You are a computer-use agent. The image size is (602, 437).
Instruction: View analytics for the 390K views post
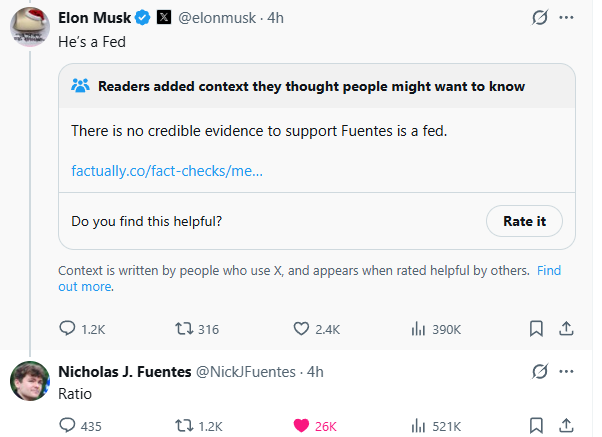[419, 328]
